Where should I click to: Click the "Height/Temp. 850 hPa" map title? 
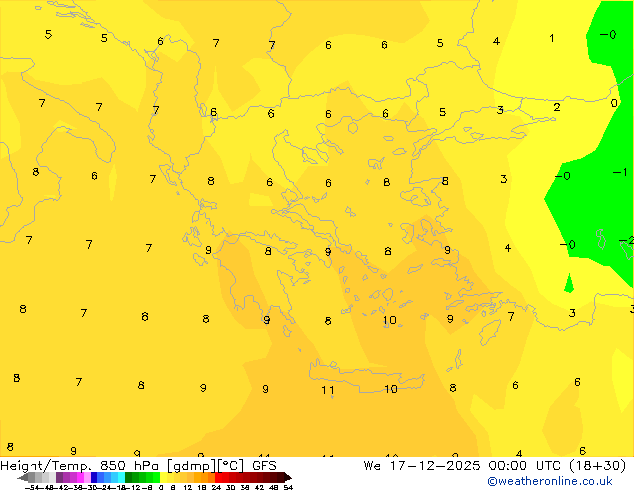(79, 466)
